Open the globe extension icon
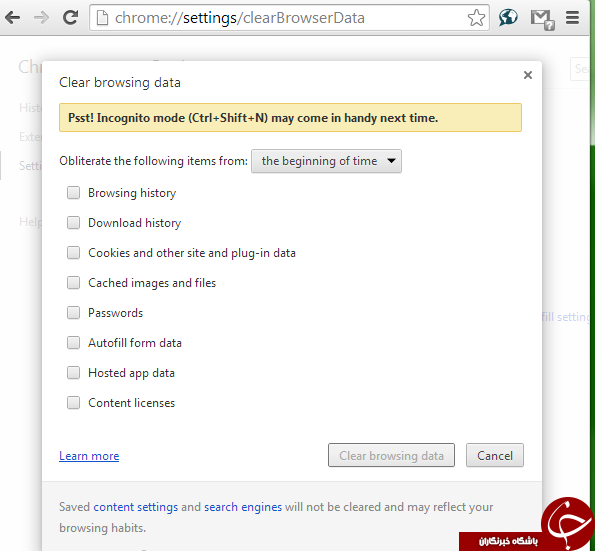 508,17
